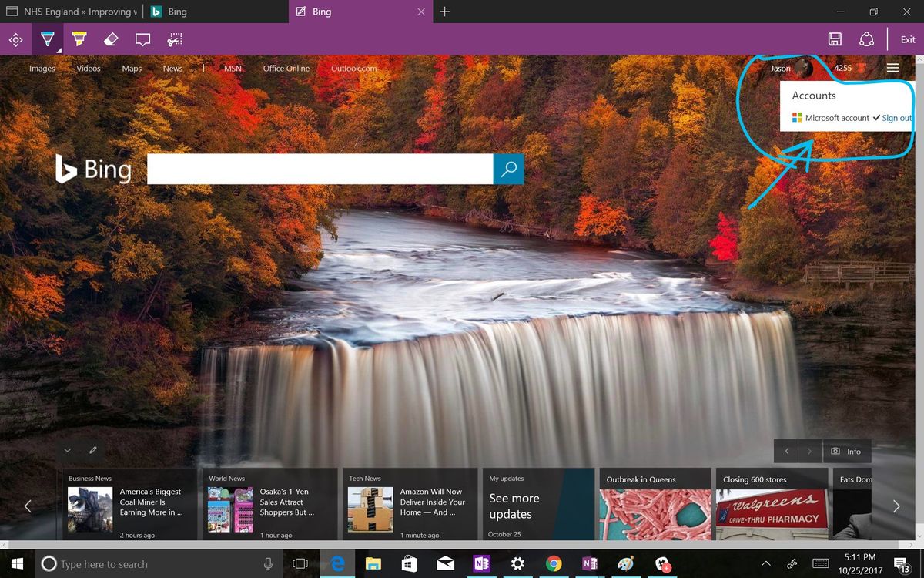Click the Bing logo
This screenshot has height=578, width=924.
93,169
